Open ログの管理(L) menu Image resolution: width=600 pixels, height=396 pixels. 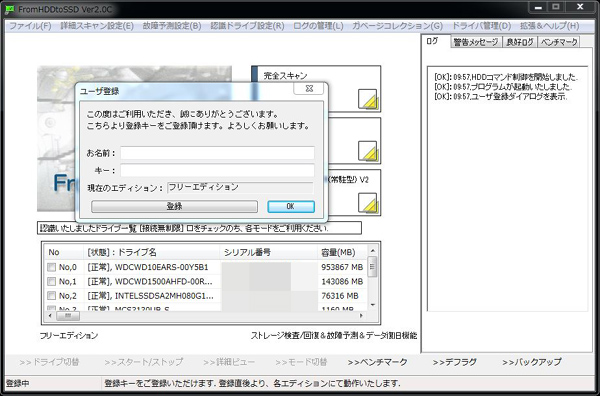318,26
